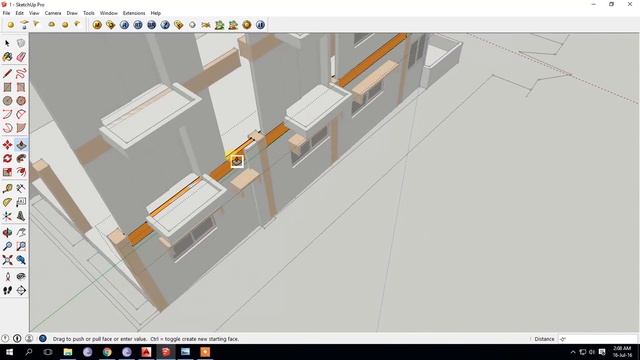Open V-Ray material editor M icon
The height and width of the screenshot is (360, 640).
[x=97, y=25]
